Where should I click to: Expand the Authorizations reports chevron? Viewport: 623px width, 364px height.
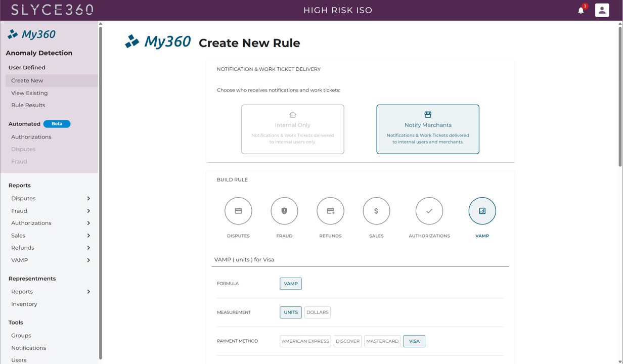pyautogui.click(x=88, y=223)
